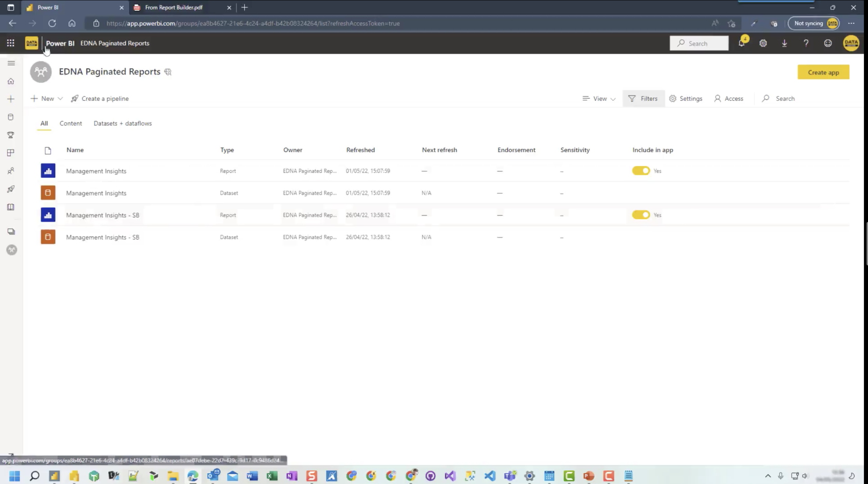Open browser settings ellipsis menu
This screenshot has height=484, width=868.
[x=851, y=23]
